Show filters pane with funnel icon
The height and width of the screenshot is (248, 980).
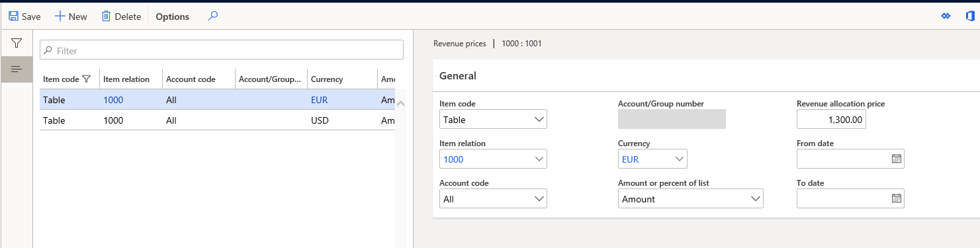(x=17, y=43)
